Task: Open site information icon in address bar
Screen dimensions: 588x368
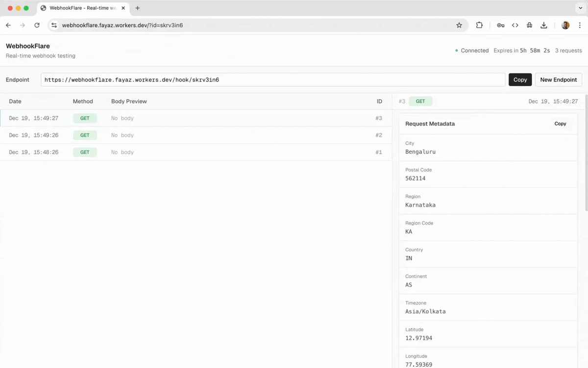Action: point(54,26)
